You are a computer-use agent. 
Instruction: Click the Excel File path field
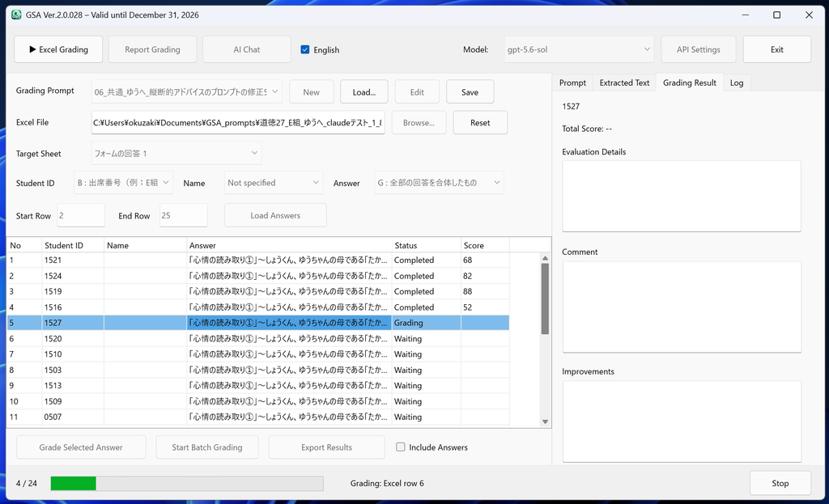point(238,123)
